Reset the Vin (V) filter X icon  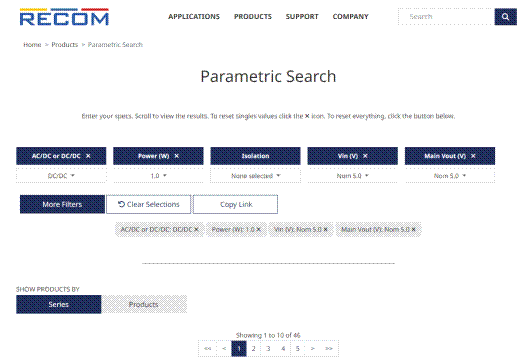[x=365, y=156]
